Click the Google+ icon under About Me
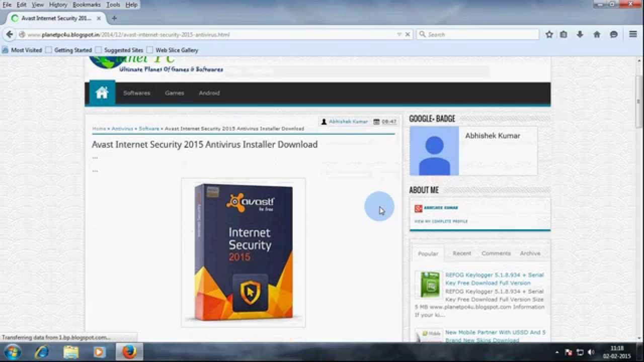Screen dimensions: 644x362 (418, 208)
